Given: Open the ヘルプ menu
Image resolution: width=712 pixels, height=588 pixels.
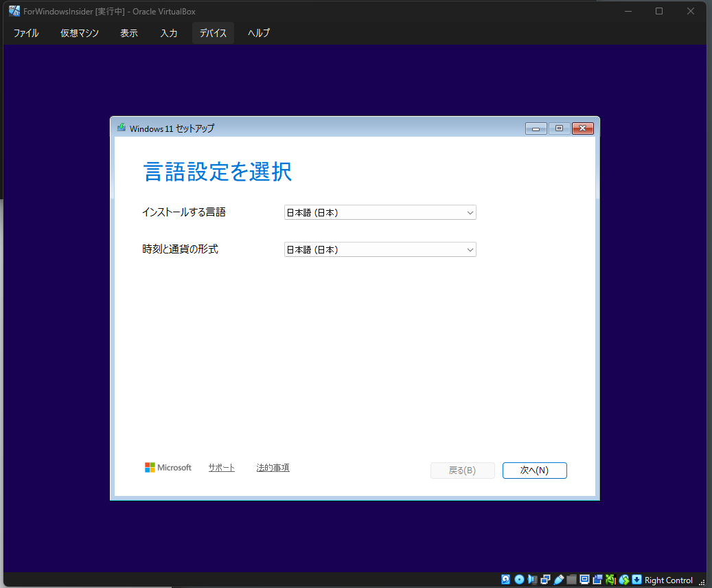Looking at the screenshot, I should (259, 33).
